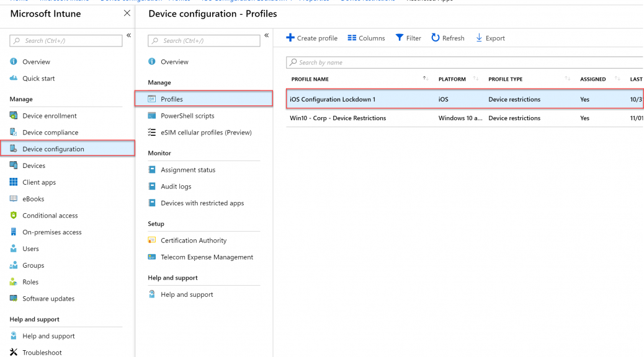Screen dimensions: 644x357
Task: Select iOS Configuration Lockdown 1 profile
Action: (x=465, y=99)
